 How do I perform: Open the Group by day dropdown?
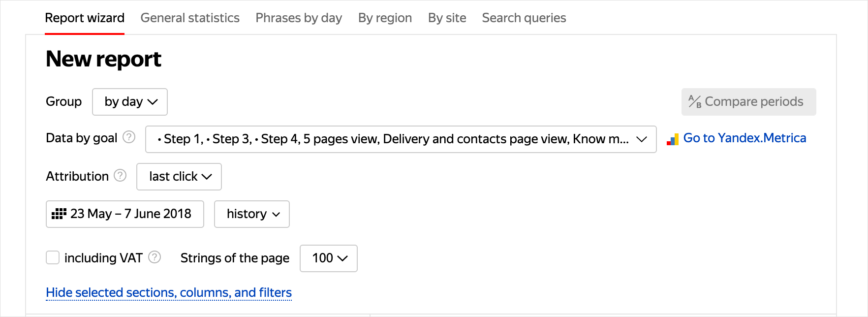click(x=130, y=102)
